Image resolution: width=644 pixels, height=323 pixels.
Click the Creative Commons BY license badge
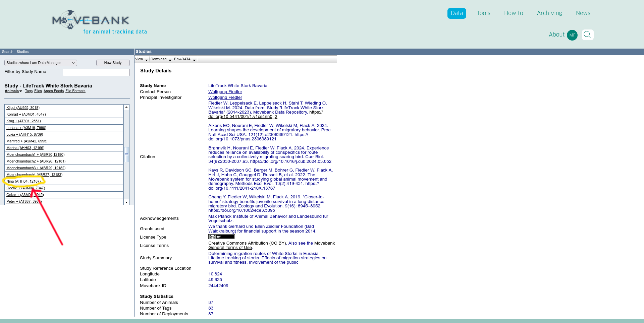click(221, 237)
